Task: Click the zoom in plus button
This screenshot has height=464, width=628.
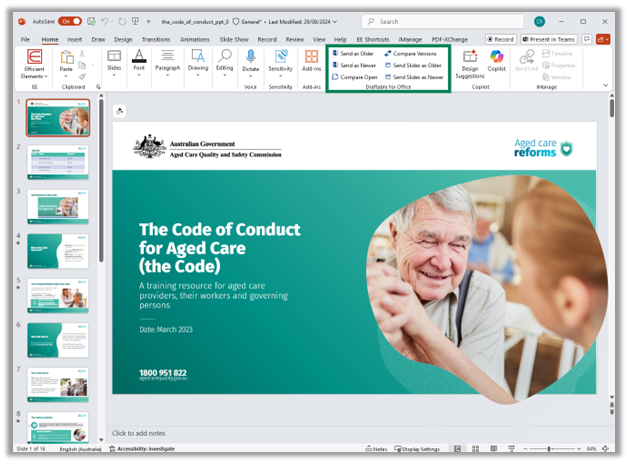Action: pyautogui.click(x=579, y=449)
